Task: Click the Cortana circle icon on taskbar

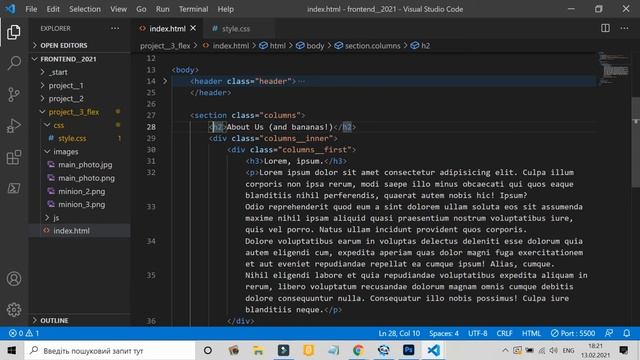Action: click(208, 350)
